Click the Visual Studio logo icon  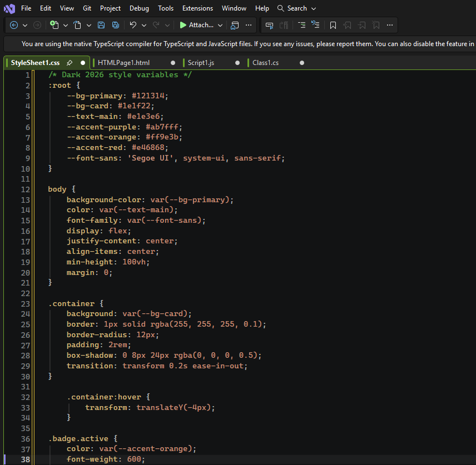(9, 8)
